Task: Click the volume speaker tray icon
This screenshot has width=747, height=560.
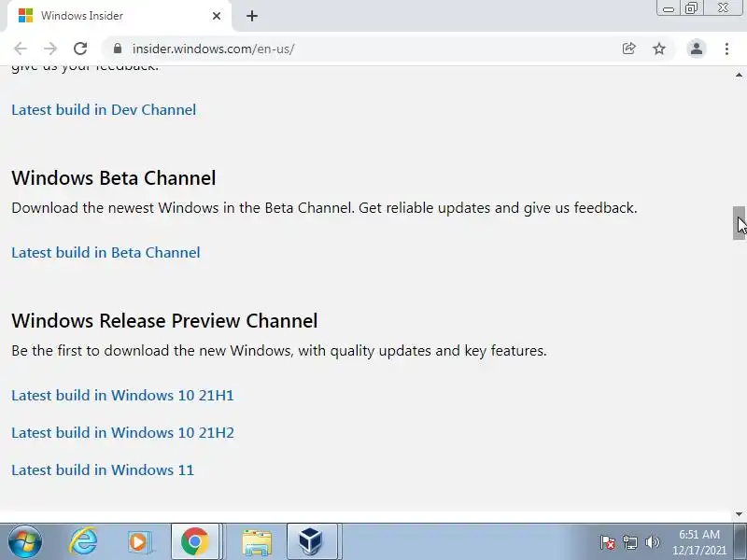Action: coord(652,542)
